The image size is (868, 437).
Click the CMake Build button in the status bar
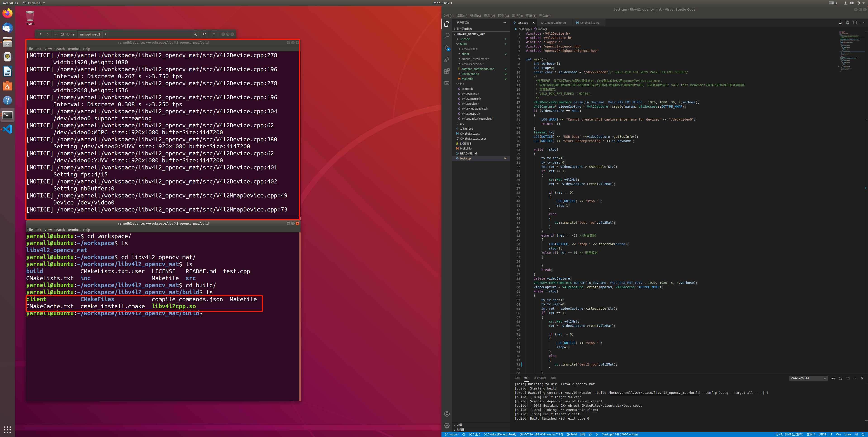[x=572, y=434]
